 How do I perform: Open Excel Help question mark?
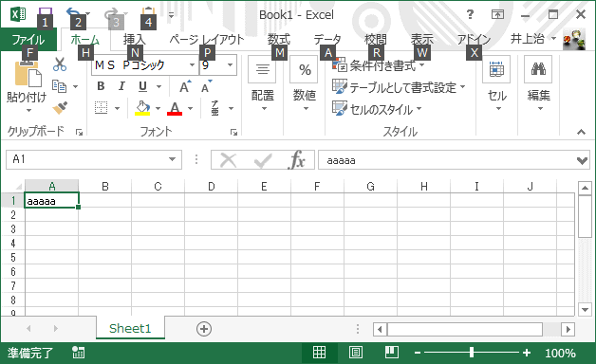470,14
